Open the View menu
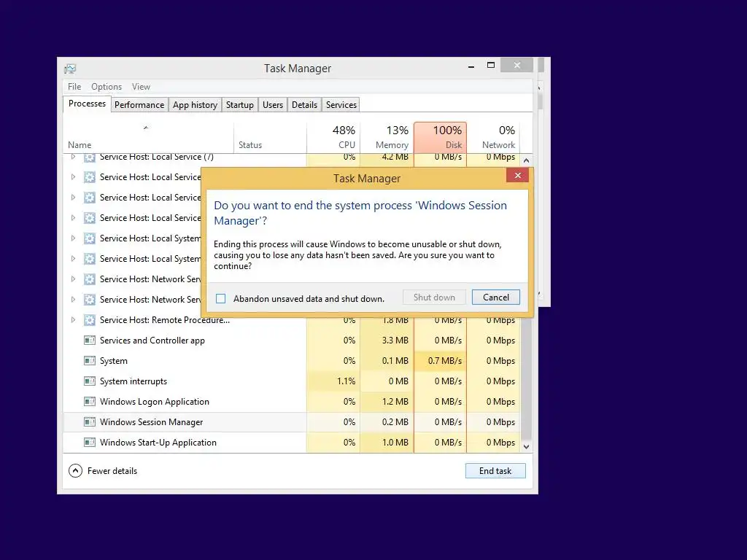 (141, 87)
